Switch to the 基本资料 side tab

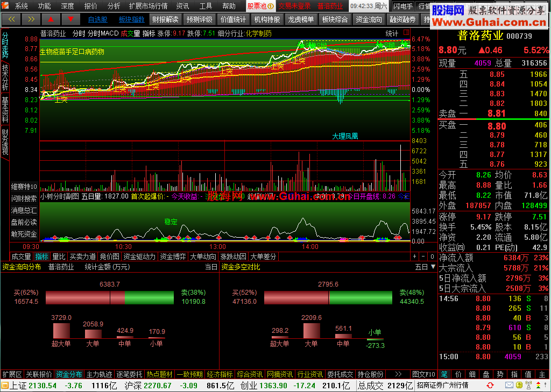click(5, 110)
